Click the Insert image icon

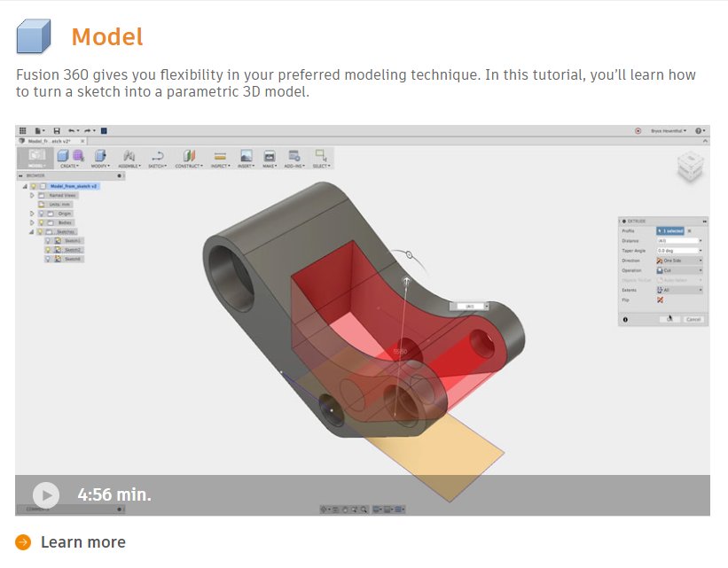point(247,155)
